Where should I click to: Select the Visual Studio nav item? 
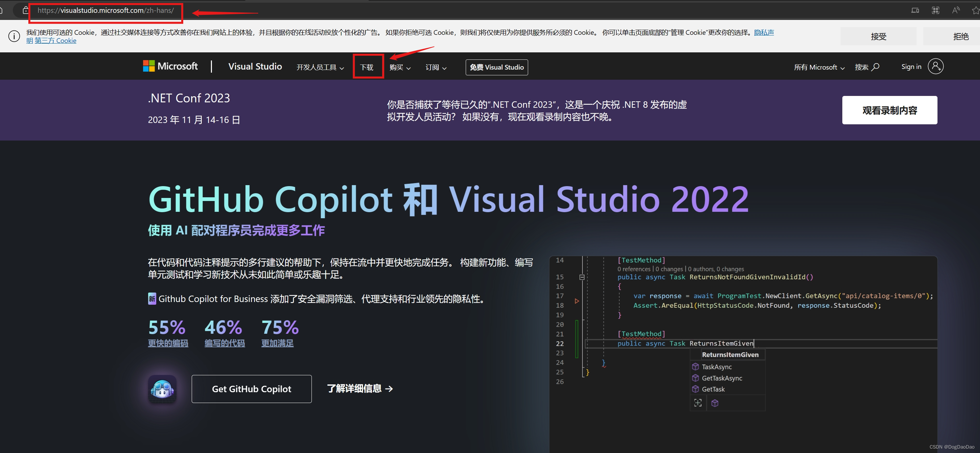pyautogui.click(x=255, y=66)
